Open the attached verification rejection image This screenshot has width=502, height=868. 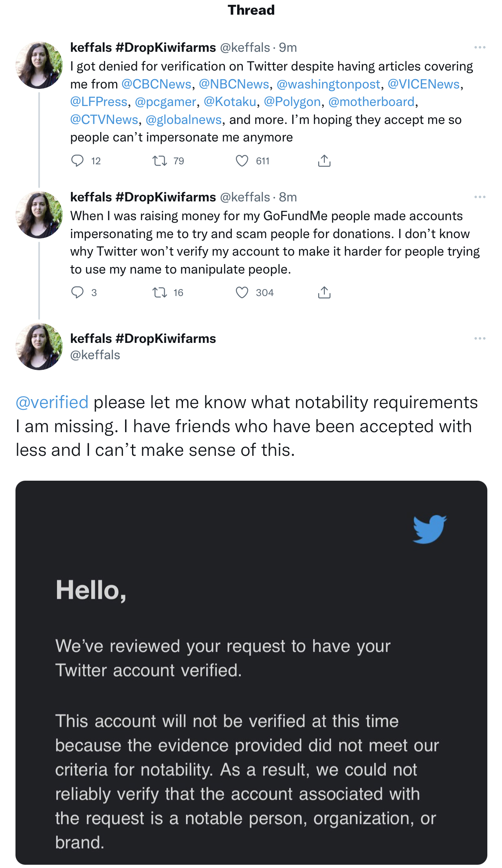[251, 673]
